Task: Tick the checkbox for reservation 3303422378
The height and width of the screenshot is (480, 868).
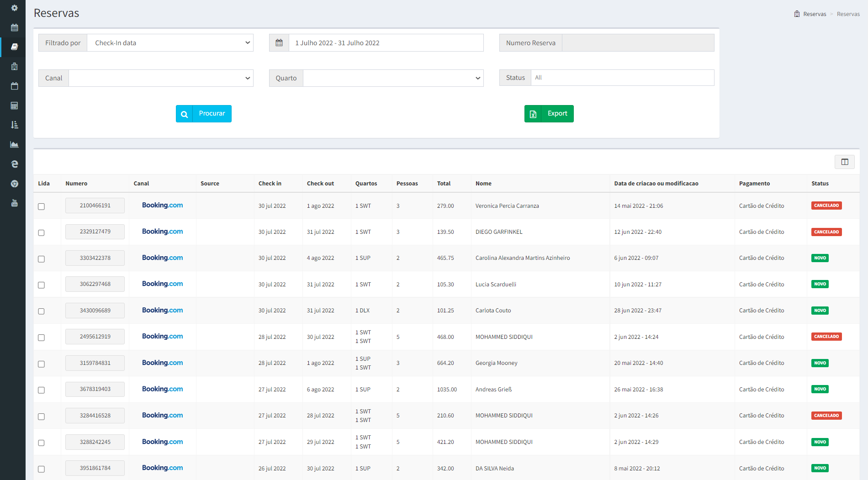Action: [41, 259]
